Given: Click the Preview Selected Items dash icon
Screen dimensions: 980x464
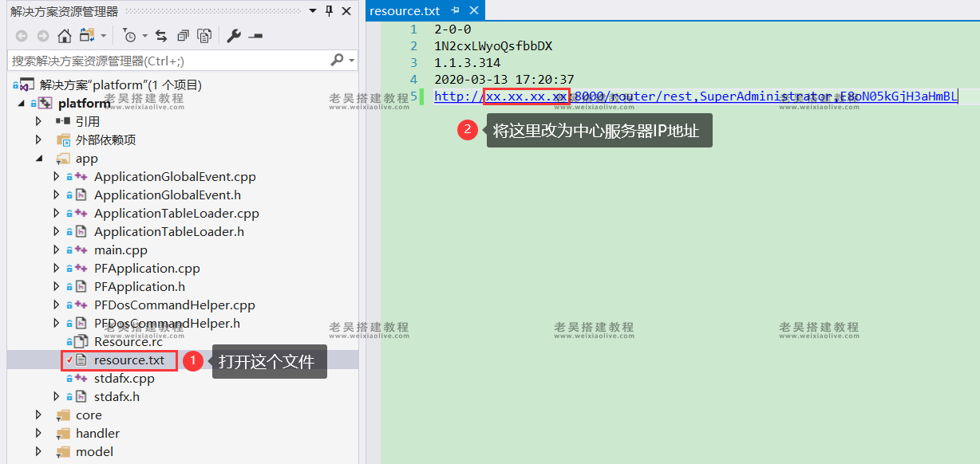Looking at the screenshot, I should 255,36.
